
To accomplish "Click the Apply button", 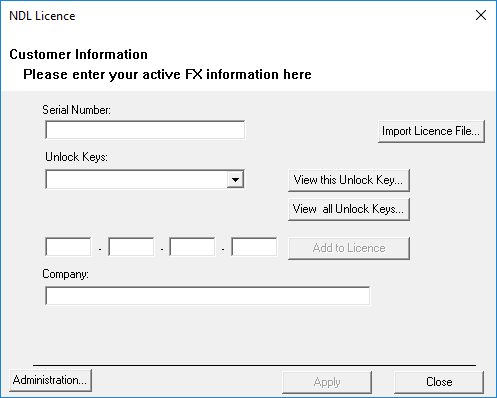I will (327, 382).
